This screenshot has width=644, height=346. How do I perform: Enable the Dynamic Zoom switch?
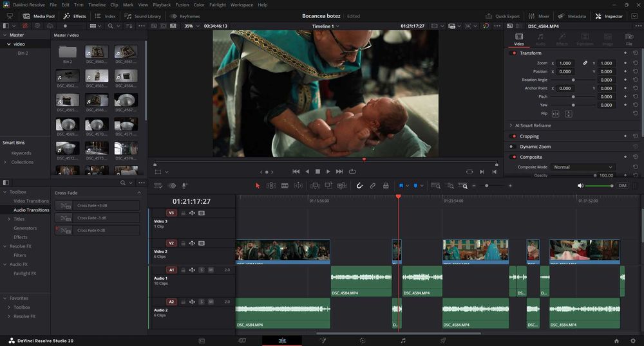point(513,147)
